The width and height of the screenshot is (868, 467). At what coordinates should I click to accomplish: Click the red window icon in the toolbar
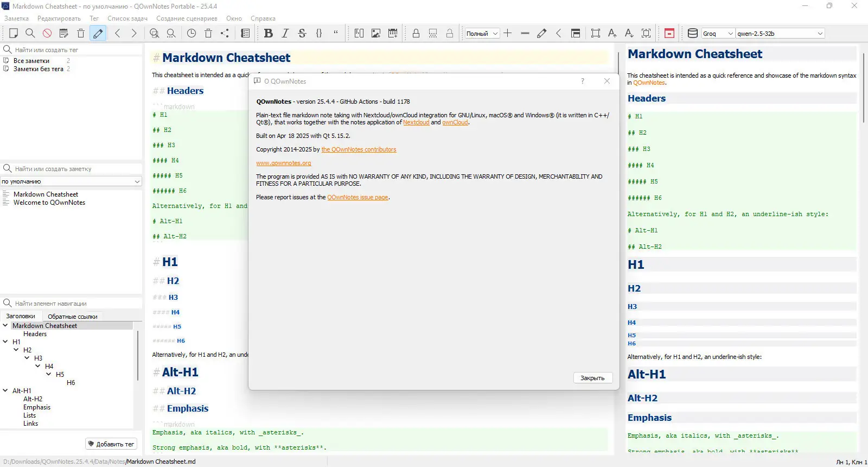(669, 33)
